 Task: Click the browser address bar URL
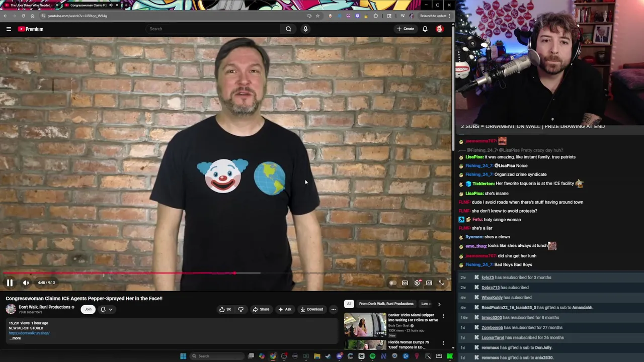(77, 16)
